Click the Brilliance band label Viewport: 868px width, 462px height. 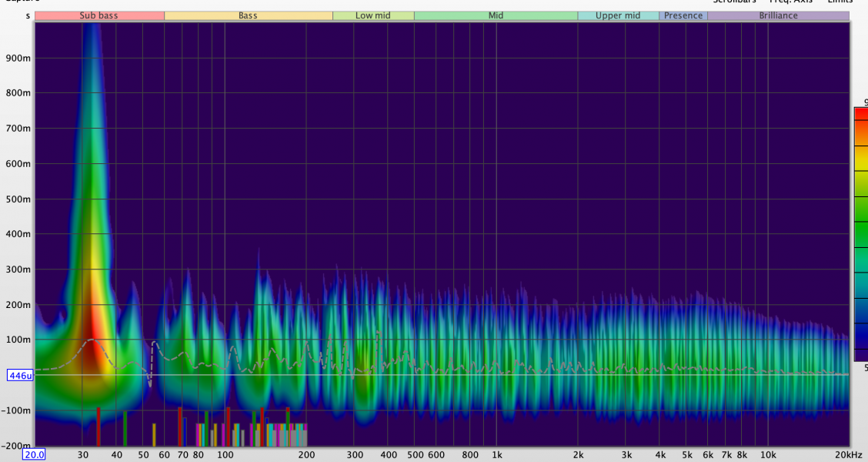[778, 15]
